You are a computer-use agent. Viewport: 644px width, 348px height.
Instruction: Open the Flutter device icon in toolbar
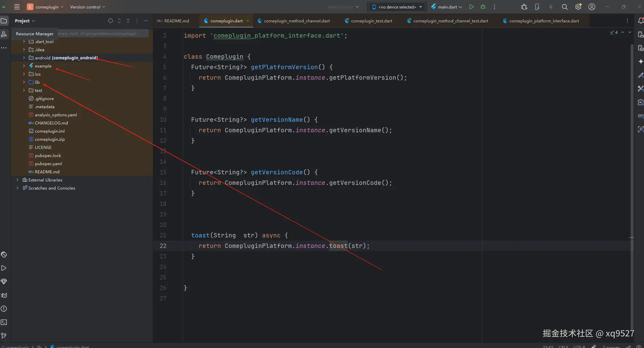(537, 7)
